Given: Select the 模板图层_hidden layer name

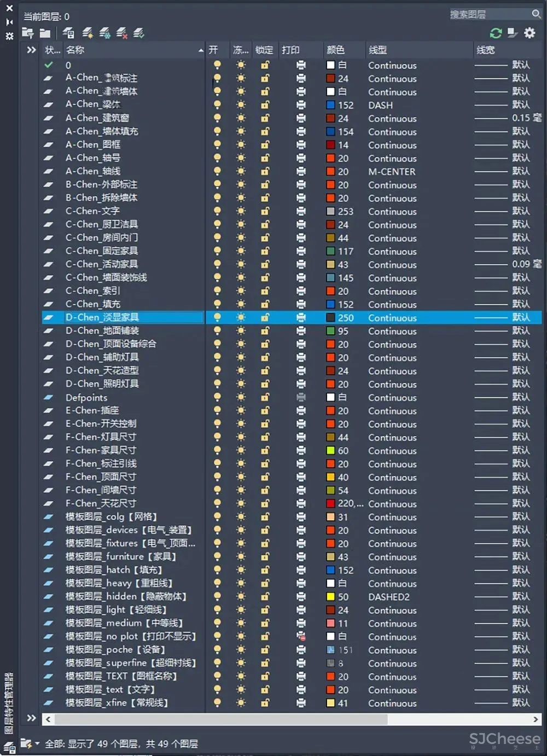Looking at the screenshot, I should coord(126,597).
